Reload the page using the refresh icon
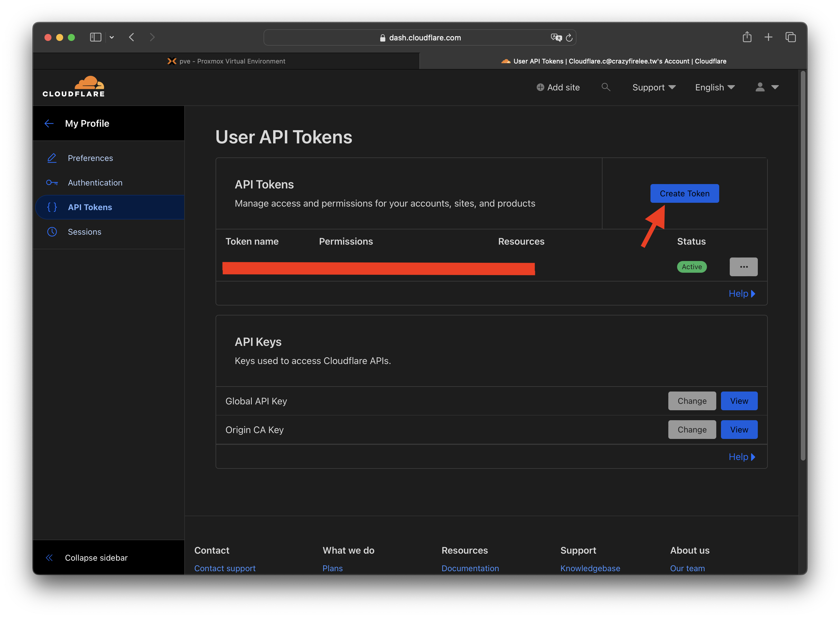Viewport: 840px width, 618px height. (569, 37)
